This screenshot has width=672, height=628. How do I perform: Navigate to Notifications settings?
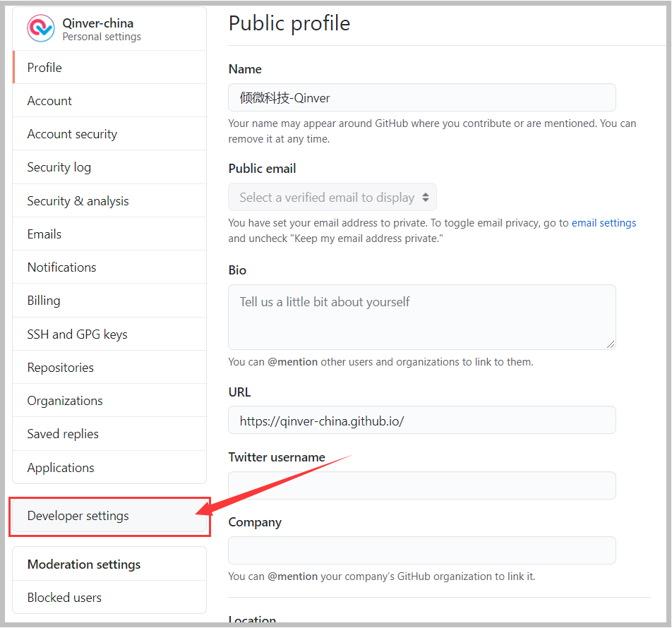point(61,267)
